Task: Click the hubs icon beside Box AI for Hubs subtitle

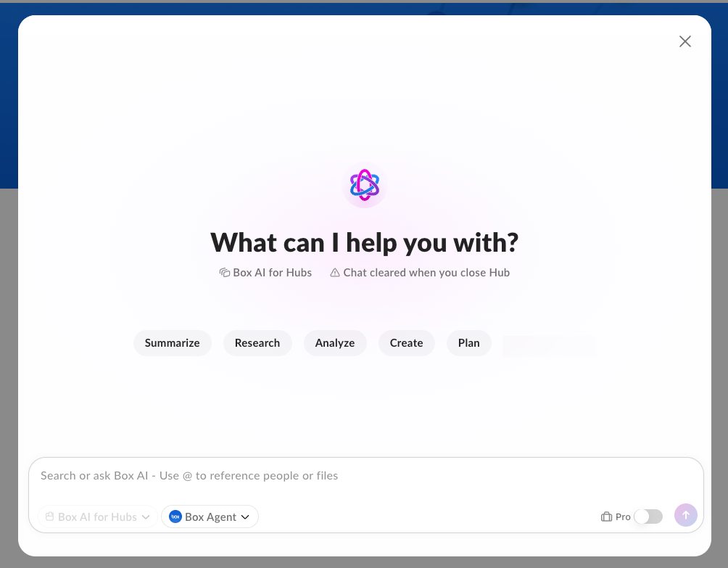Action: pos(225,273)
